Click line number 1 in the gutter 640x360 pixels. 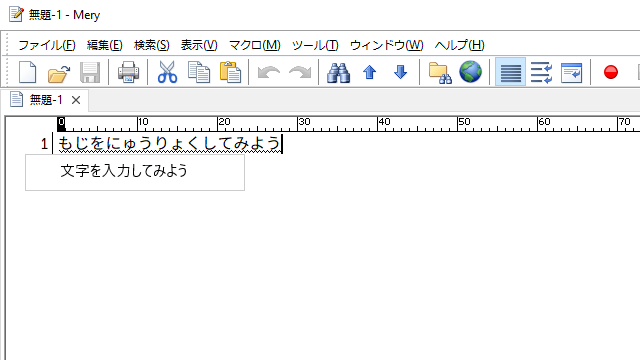pyautogui.click(x=44, y=144)
